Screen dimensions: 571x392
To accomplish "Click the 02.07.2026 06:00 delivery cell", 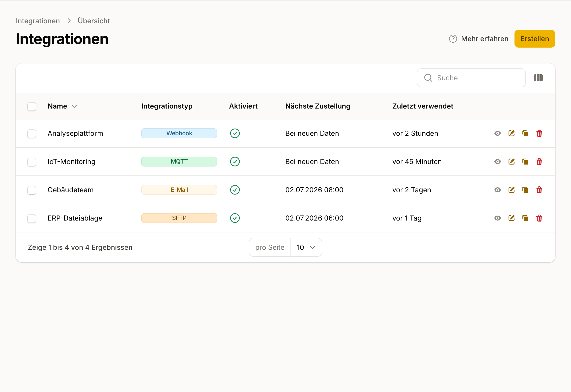I will (x=314, y=218).
